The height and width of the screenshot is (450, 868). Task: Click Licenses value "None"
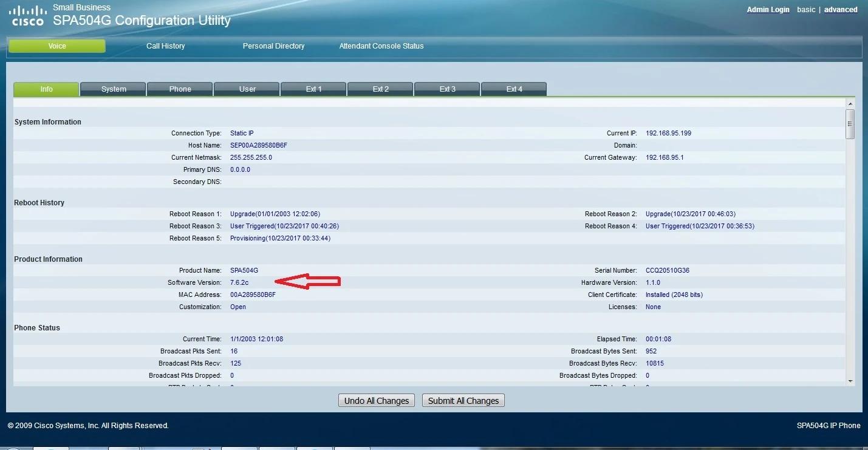(653, 307)
